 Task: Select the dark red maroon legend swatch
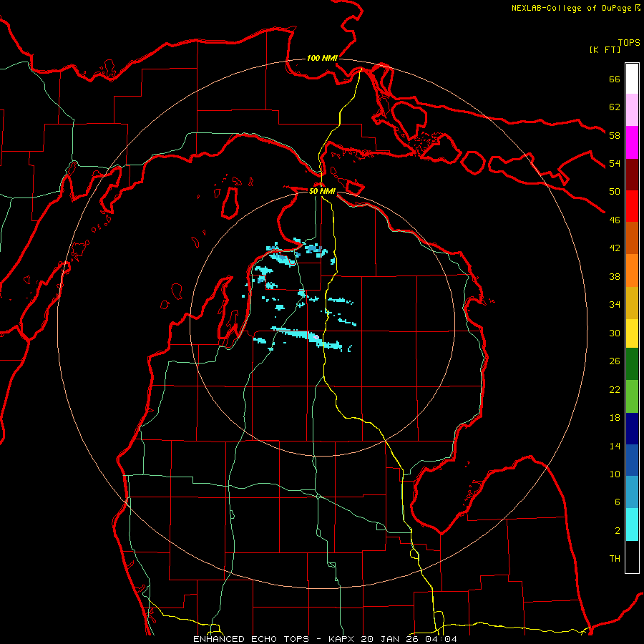click(x=632, y=175)
